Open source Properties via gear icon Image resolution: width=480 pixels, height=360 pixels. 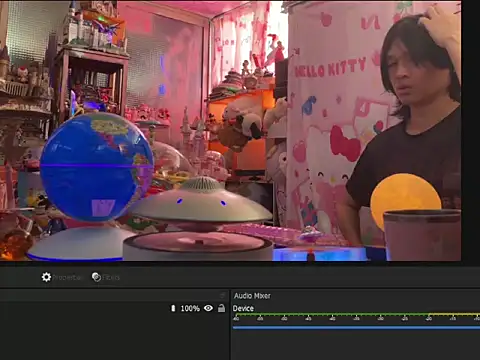(x=46, y=277)
